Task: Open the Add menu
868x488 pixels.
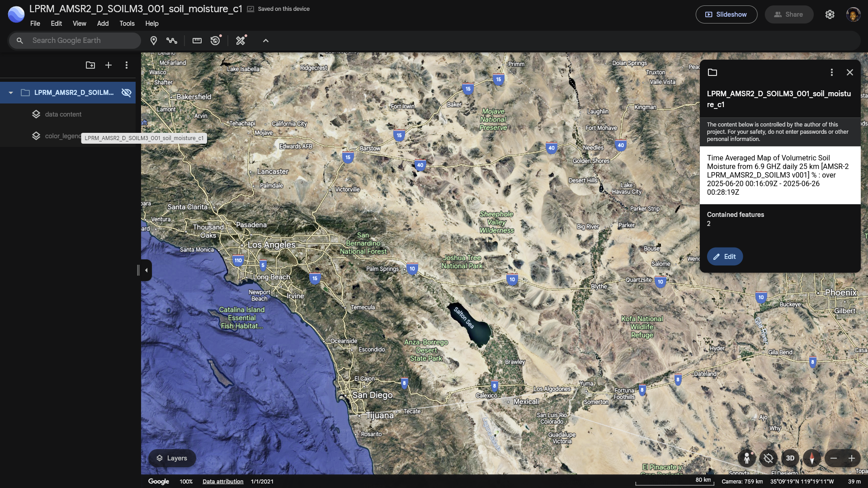Action: point(103,23)
